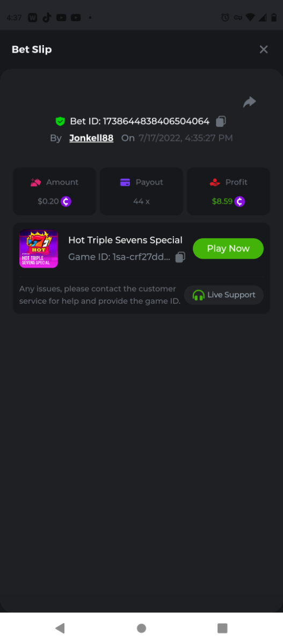Tap the Payout card icon
Viewport: 283px width, 644px height.
(125, 182)
